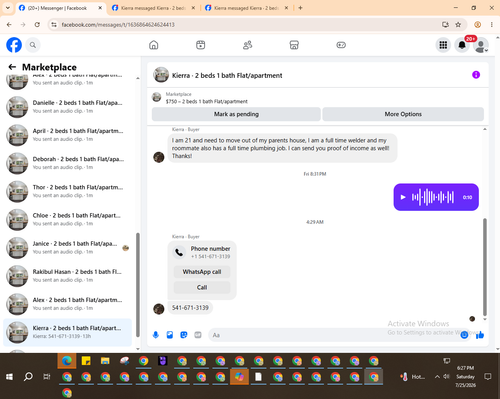Open Thor's 2 beds conversation
Screen dimensions: 500x399
tap(68, 191)
